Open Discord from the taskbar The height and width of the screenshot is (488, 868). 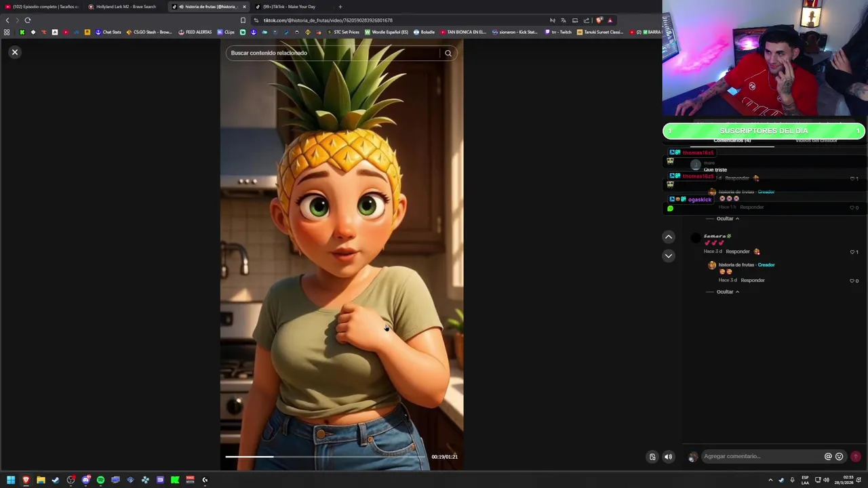tap(85, 480)
